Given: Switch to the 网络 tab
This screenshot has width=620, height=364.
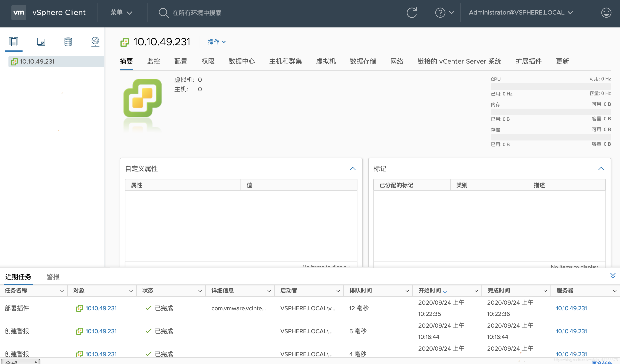Looking at the screenshot, I should pyautogui.click(x=397, y=61).
